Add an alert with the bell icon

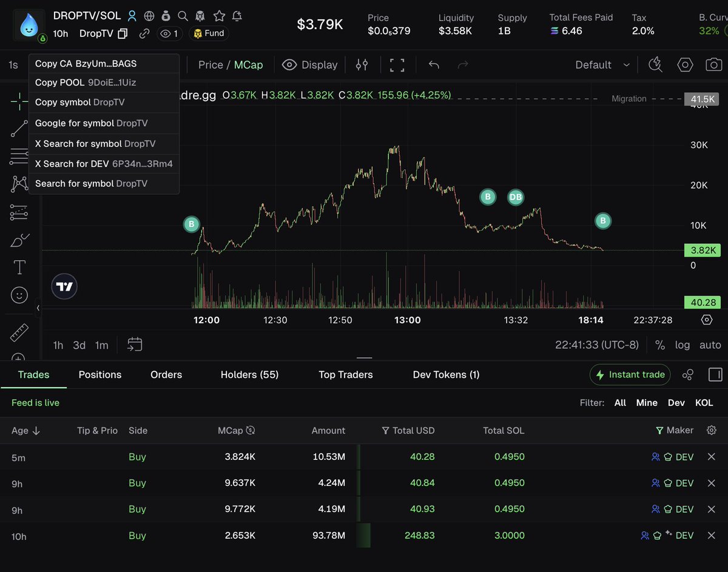click(237, 16)
